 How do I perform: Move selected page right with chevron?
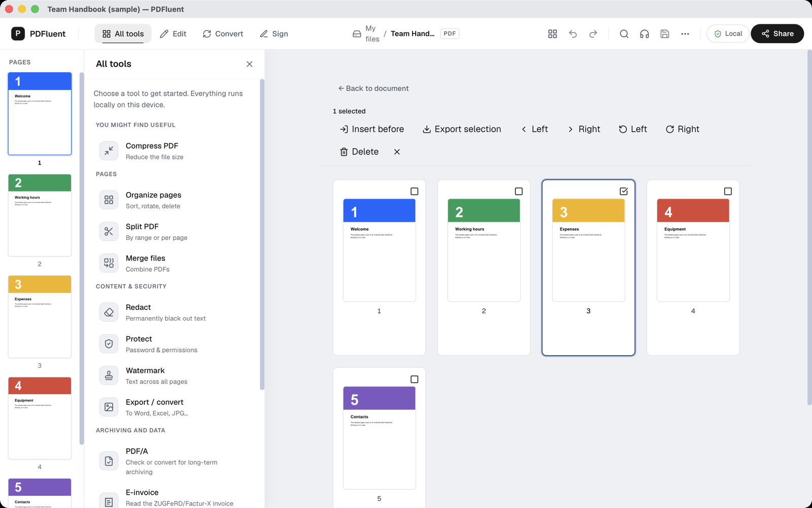coord(584,129)
